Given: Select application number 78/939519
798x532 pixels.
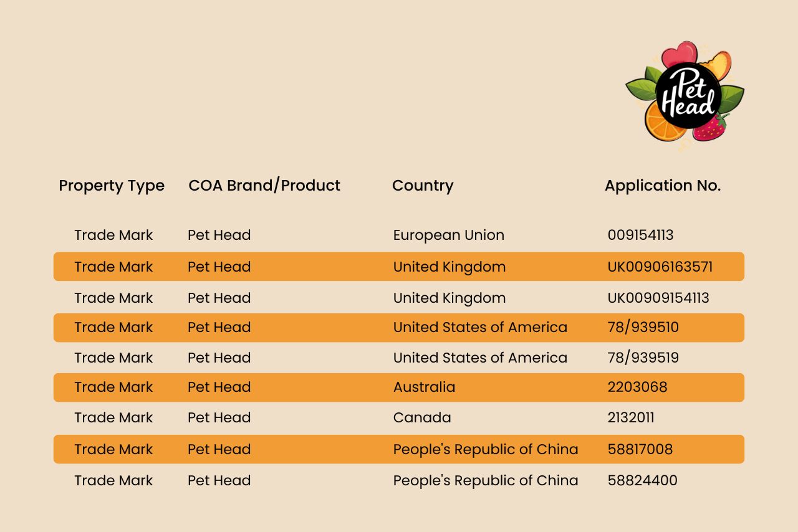Looking at the screenshot, I should click(x=643, y=358).
